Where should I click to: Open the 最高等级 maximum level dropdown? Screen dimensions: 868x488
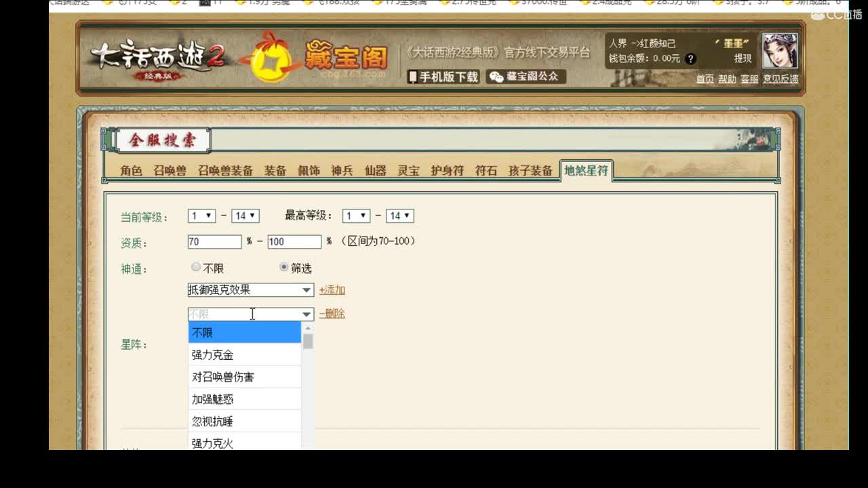[399, 216]
